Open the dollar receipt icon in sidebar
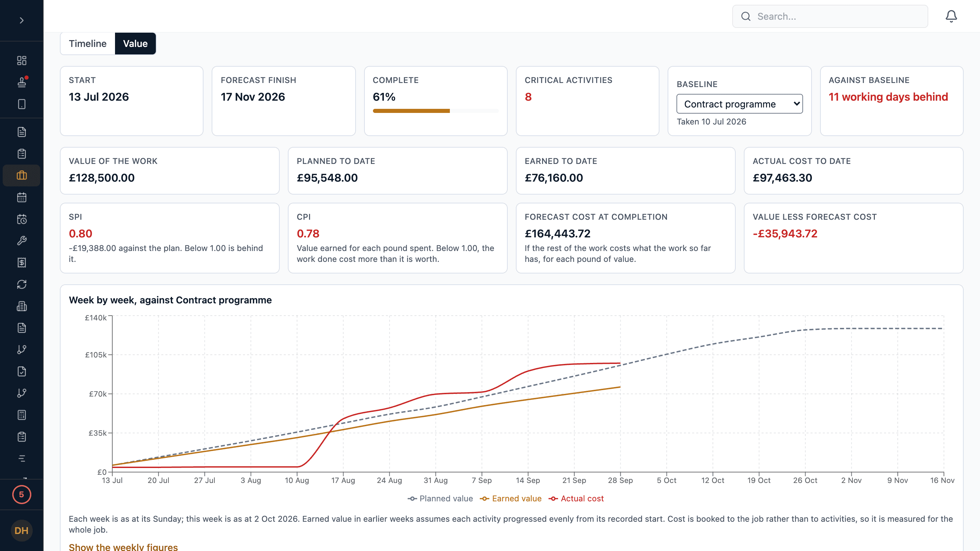Viewport: 980px width, 551px height. coord(22,262)
